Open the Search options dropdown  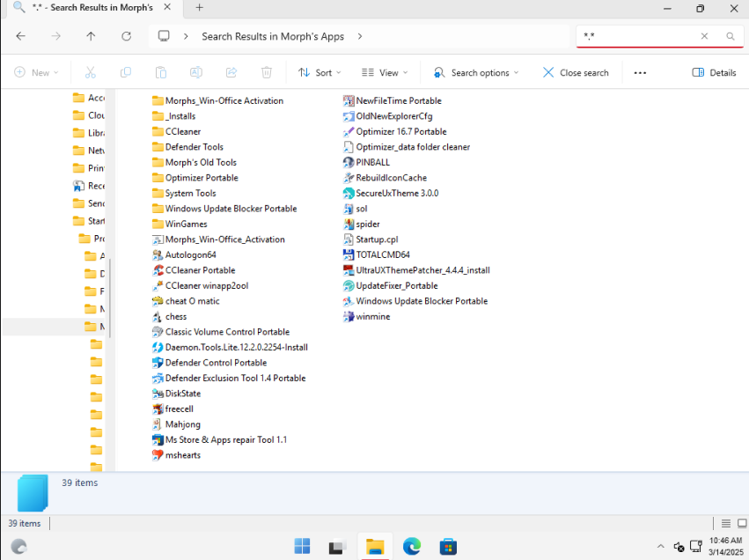[476, 72]
